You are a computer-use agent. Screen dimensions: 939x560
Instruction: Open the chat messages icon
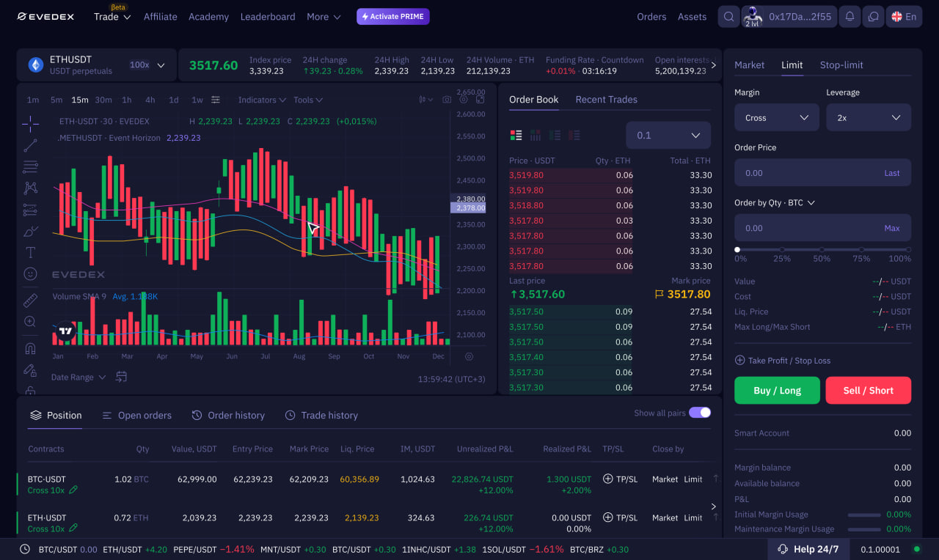[873, 17]
